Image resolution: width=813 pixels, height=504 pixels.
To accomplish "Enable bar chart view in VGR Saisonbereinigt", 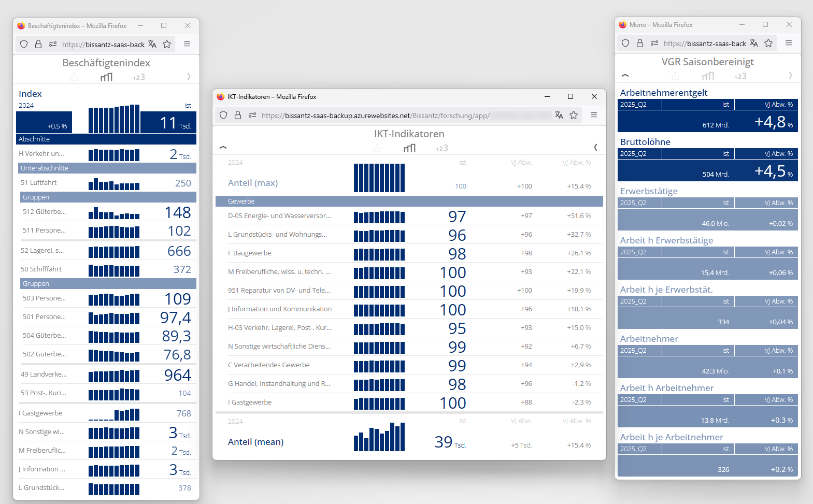I will [708, 76].
